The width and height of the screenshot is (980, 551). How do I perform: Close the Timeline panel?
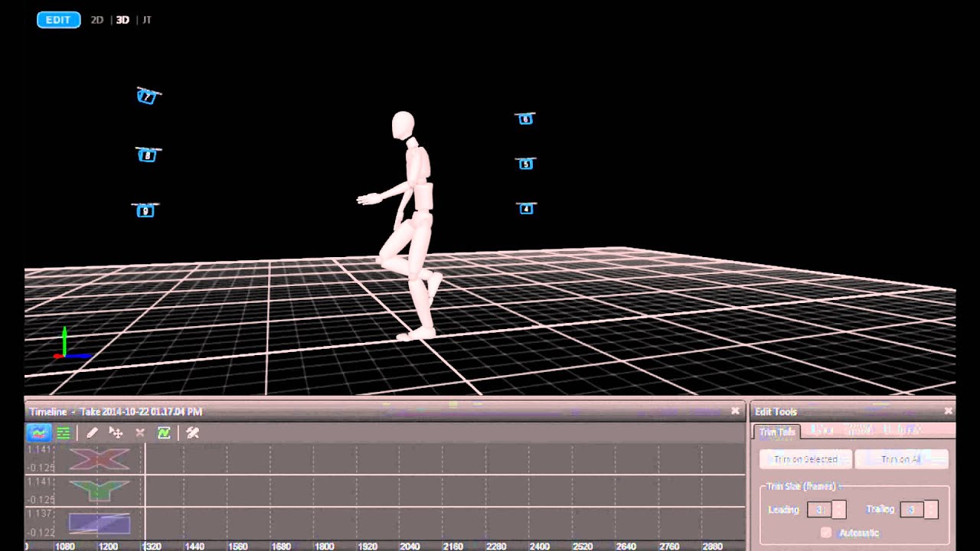point(736,411)
